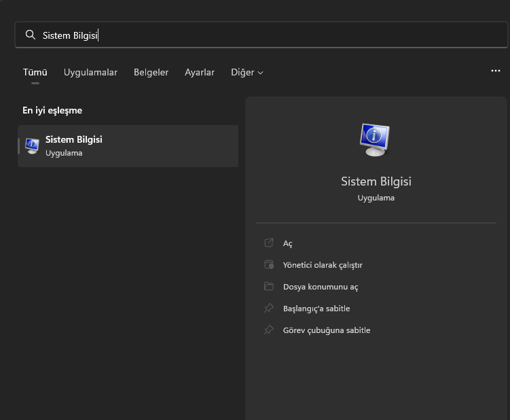Click the open-in-new-window icon beside Aç

tap(269, 243)
